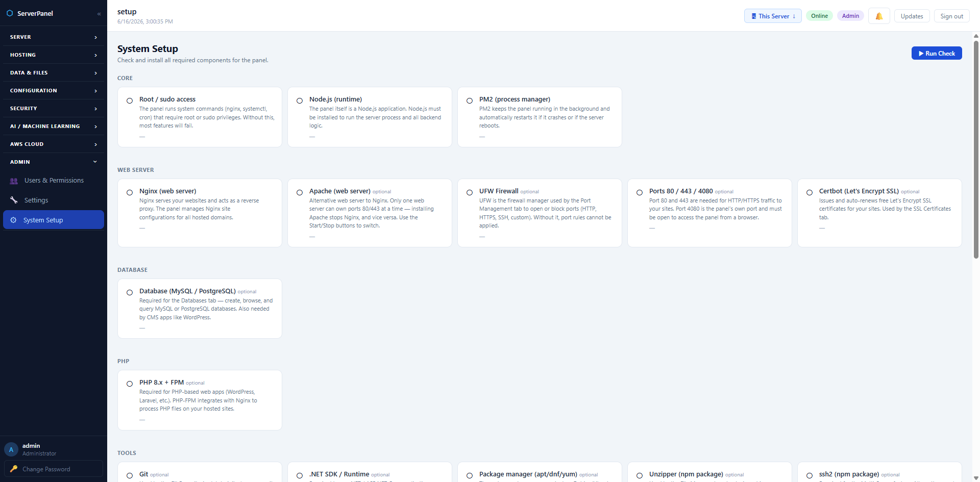Open Users & Permissions page
The width and height of the screenshot is (980, 482).
(54, 181)
